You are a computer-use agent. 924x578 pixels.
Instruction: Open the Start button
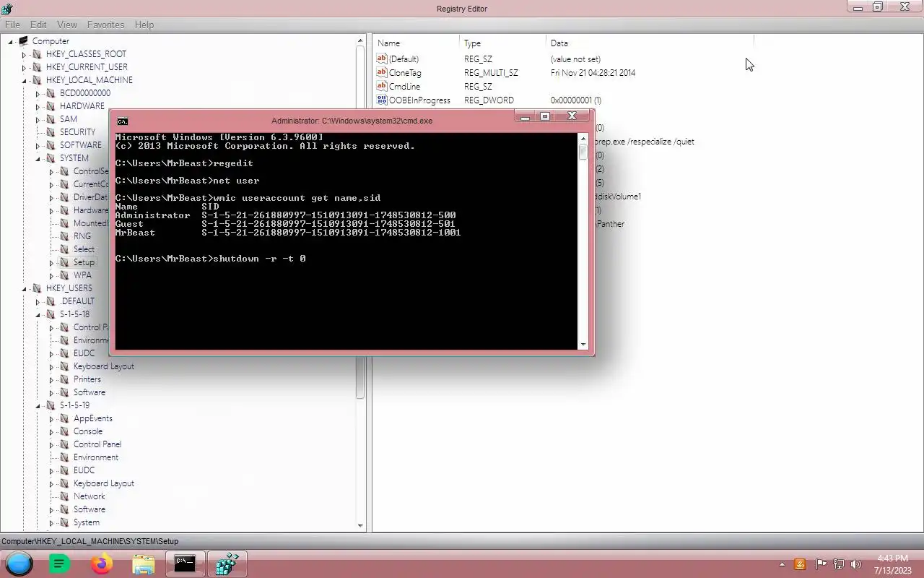pyautogui.click(x=19, y=564)
